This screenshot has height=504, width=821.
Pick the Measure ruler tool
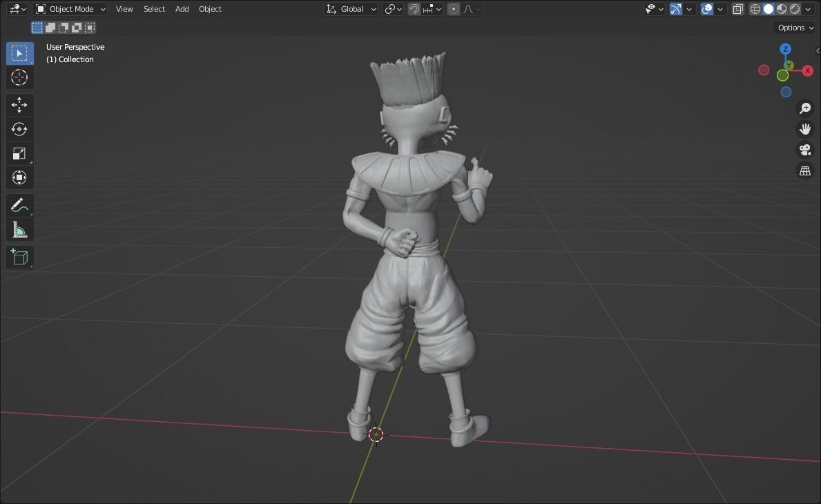click(x=19, y=229)
